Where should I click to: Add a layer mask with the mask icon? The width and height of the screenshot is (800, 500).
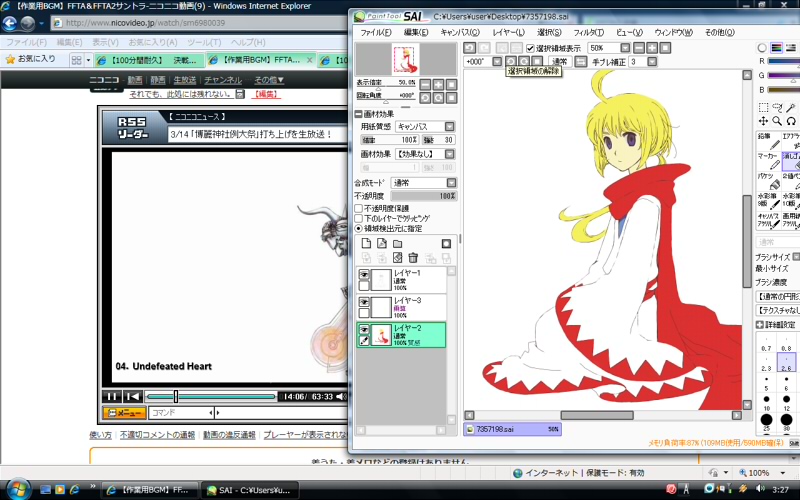point(446,243)
